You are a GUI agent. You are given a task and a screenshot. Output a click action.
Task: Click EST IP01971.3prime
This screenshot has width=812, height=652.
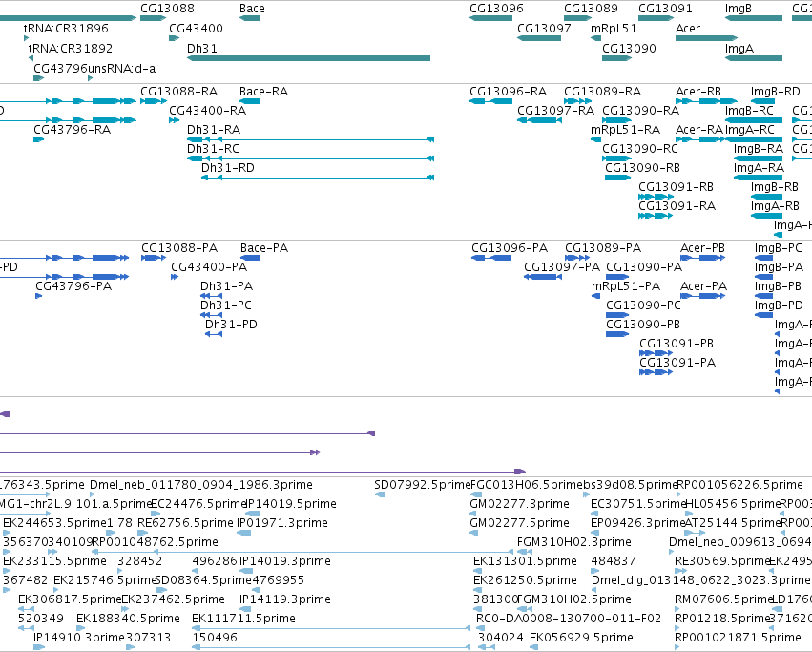tap(282, 523)
